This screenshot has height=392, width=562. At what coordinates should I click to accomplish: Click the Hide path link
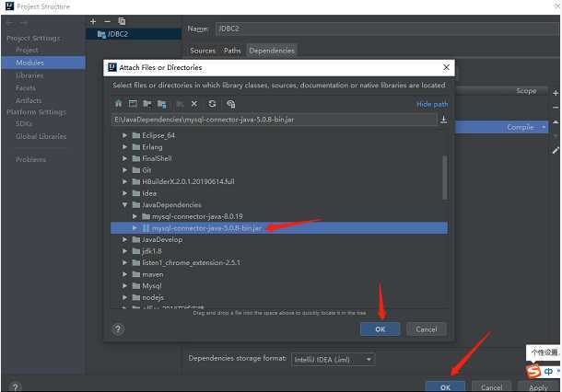click(432, 104)
